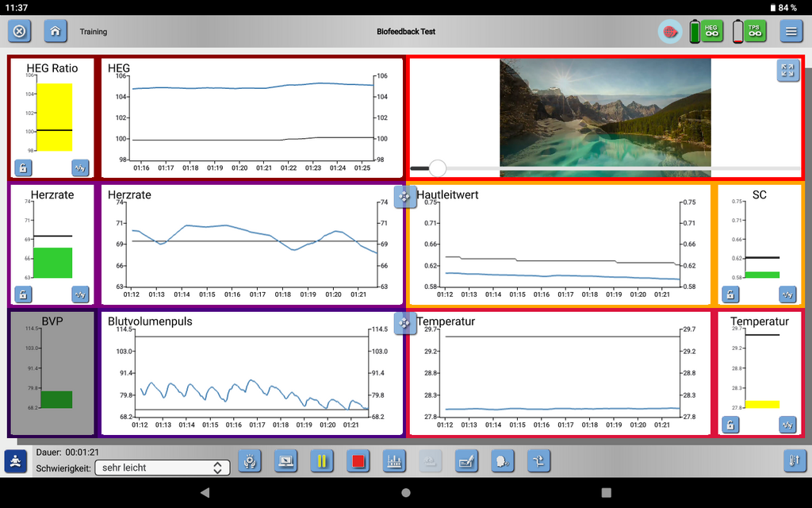Toggle the lock on the Herzrate panel
Image resolution: width=812 pixels, height=508 pixels.
[x=23, y=294]
